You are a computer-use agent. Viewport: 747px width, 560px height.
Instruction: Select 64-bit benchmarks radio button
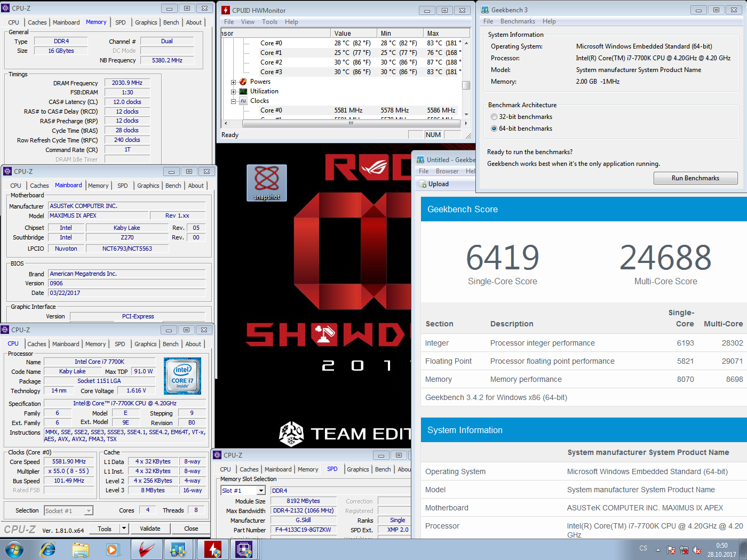point(494,129)
